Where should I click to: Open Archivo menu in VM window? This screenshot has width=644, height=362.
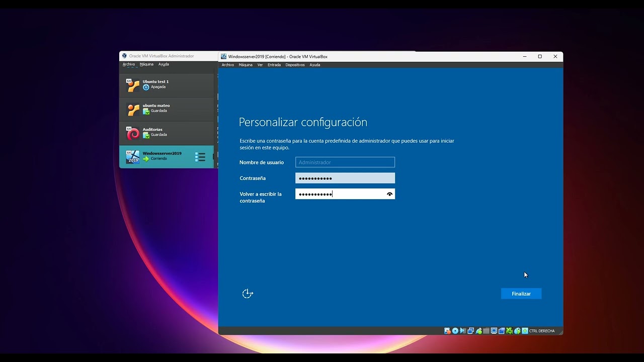click(x=228, y=65)
